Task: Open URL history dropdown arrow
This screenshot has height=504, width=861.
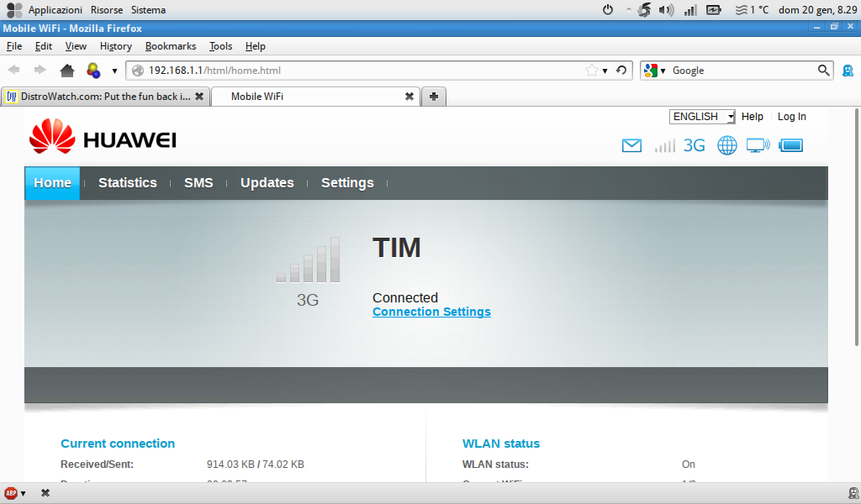Action: (x=605, y=71)
